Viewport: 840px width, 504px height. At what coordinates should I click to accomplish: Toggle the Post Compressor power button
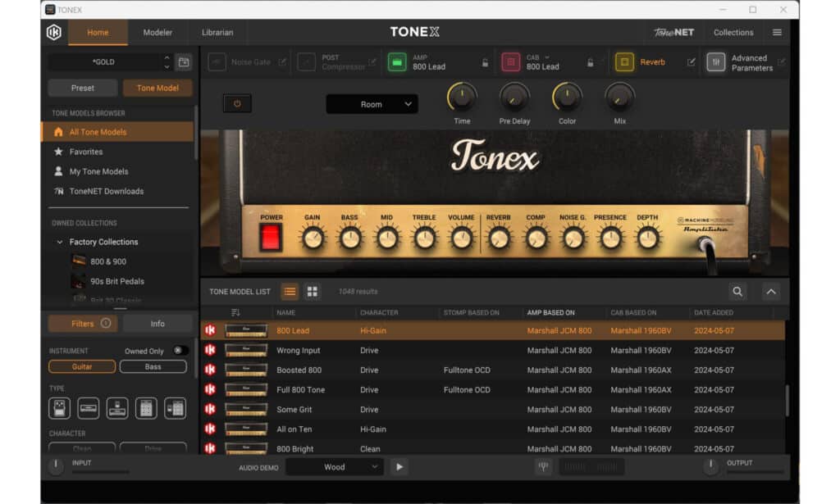pyautogui.click(x=307, y=62)
